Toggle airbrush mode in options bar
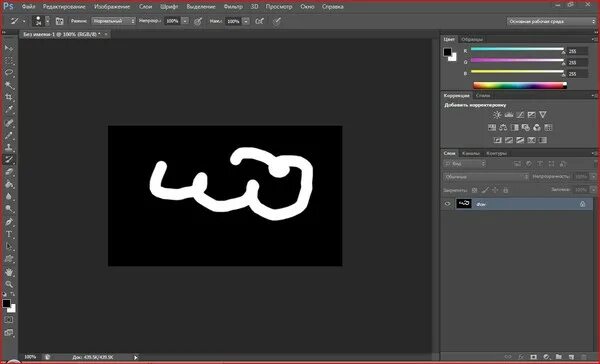 pyautogui.click(x=259, y=21)
